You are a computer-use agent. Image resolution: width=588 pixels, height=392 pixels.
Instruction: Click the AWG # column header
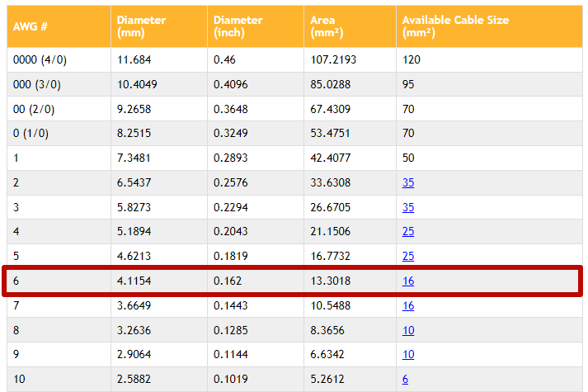(31, 26)
